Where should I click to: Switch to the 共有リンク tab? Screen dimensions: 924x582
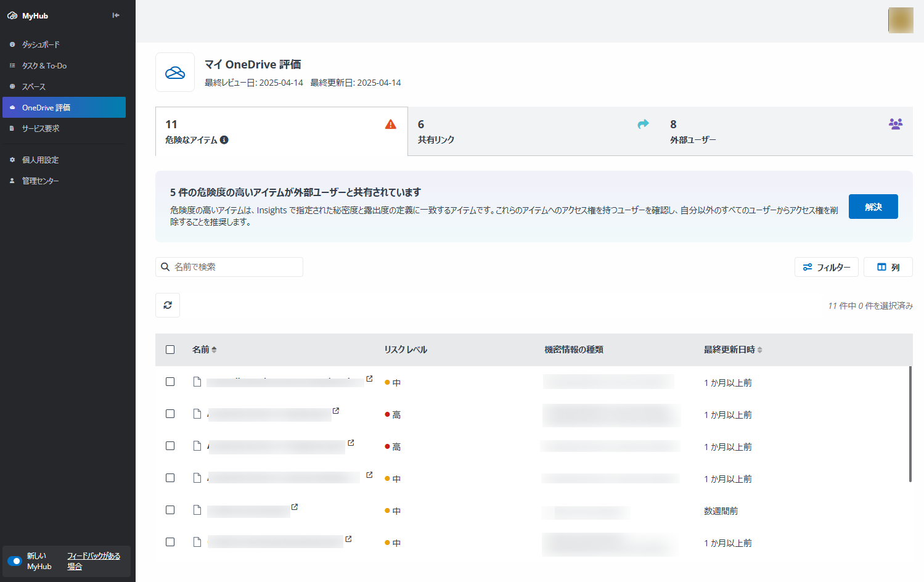click(x=534, y=131)
